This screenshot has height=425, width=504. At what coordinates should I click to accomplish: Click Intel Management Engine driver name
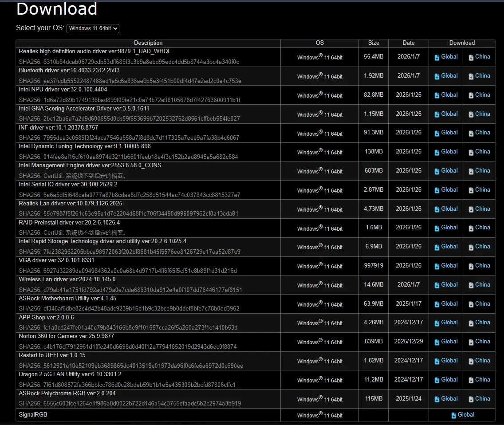coord(90,165)
